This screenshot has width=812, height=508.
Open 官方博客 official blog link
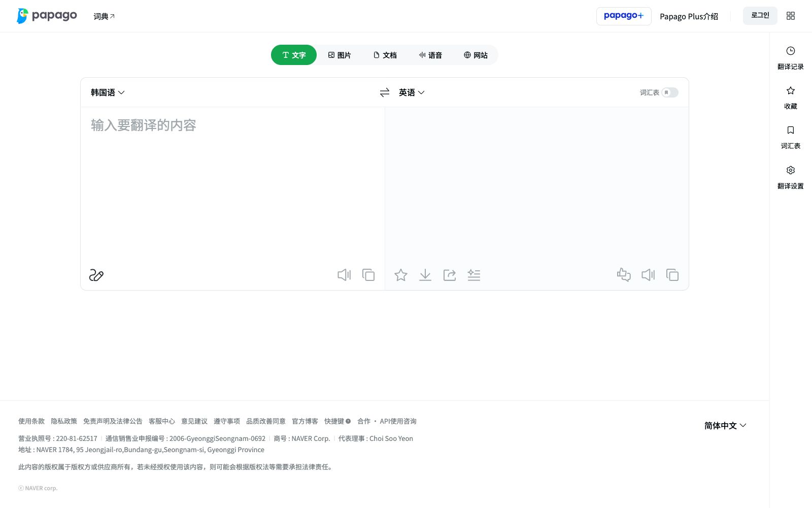pyautogui.click(x=305, y=421)
